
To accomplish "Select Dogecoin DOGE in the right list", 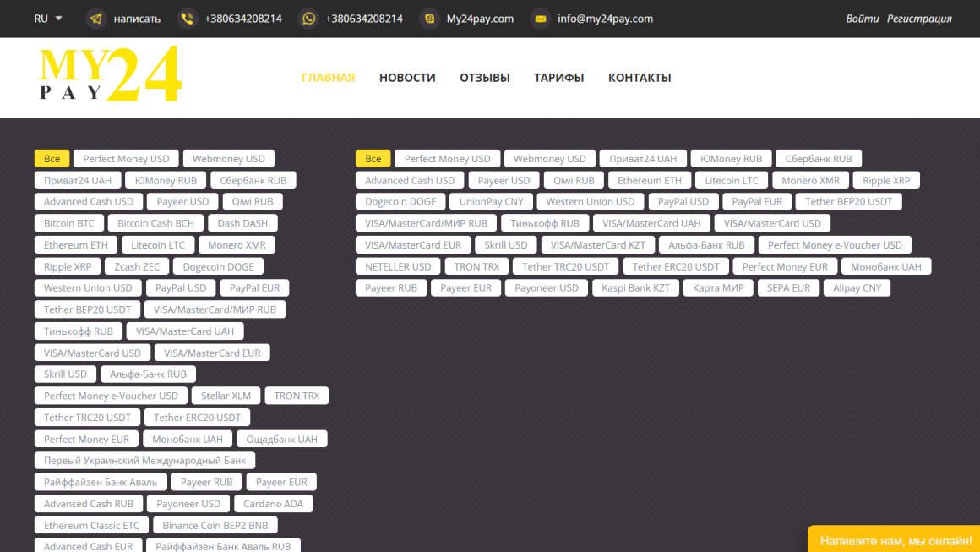I will (400, 201).
